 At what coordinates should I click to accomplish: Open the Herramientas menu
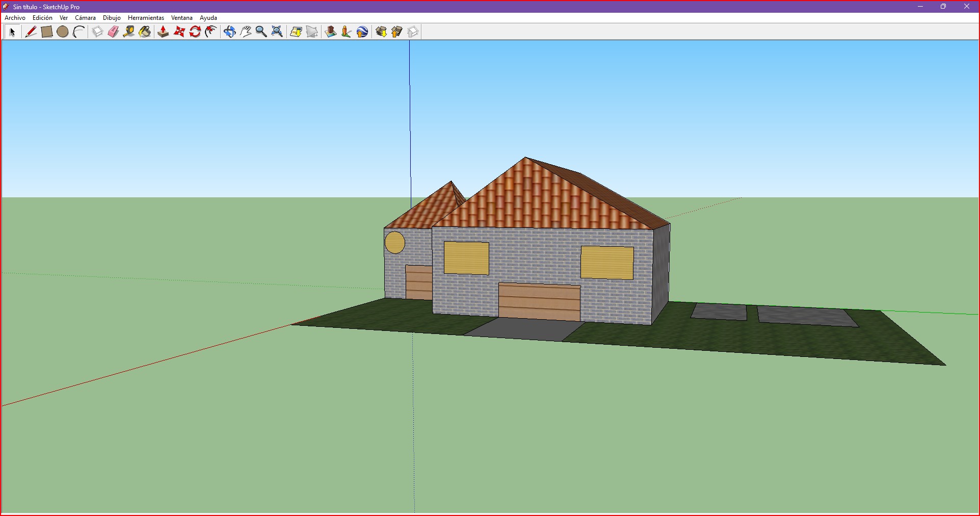pos(146,18)
